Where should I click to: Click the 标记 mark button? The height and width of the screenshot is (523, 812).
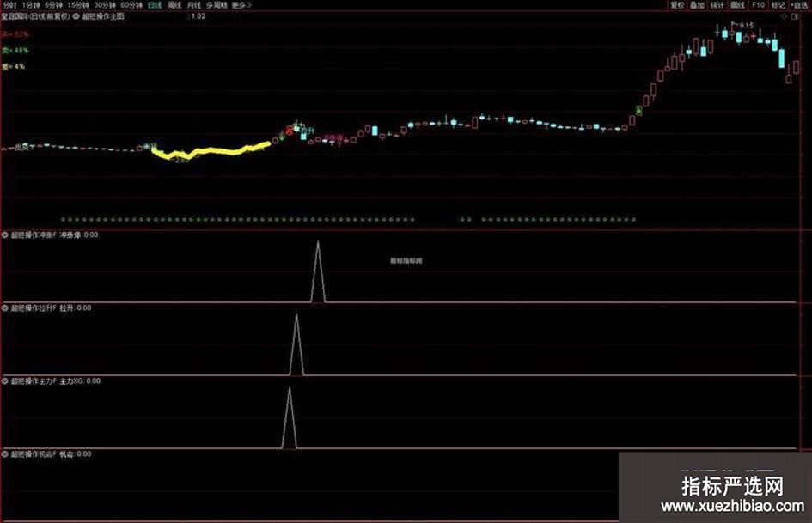click(778, 5)
